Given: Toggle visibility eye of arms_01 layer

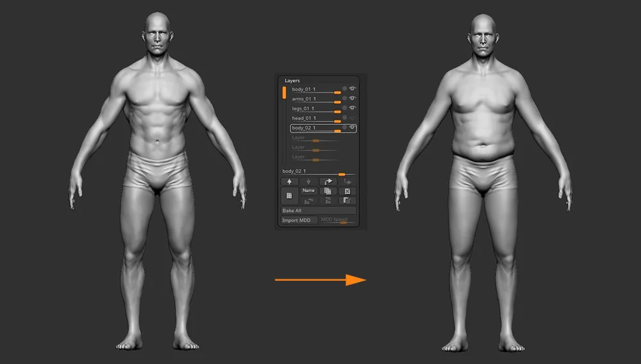Looking at the screenshot, I should tap(353, 98).
